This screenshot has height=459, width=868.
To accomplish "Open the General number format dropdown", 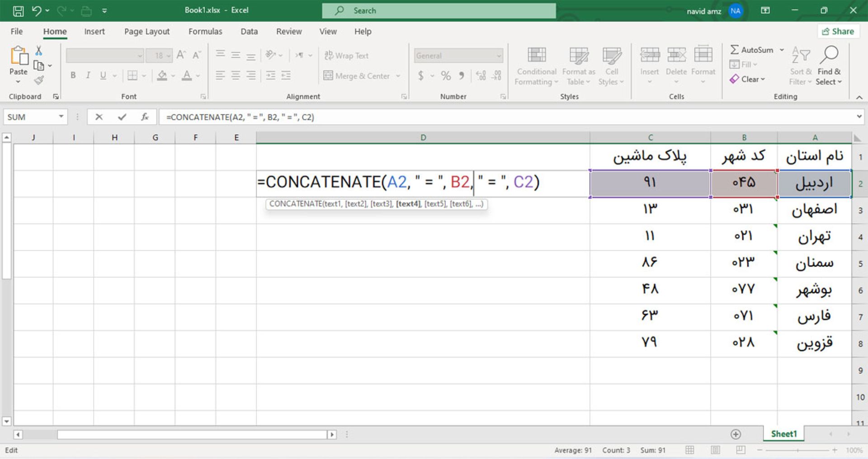I will (499, 55).
